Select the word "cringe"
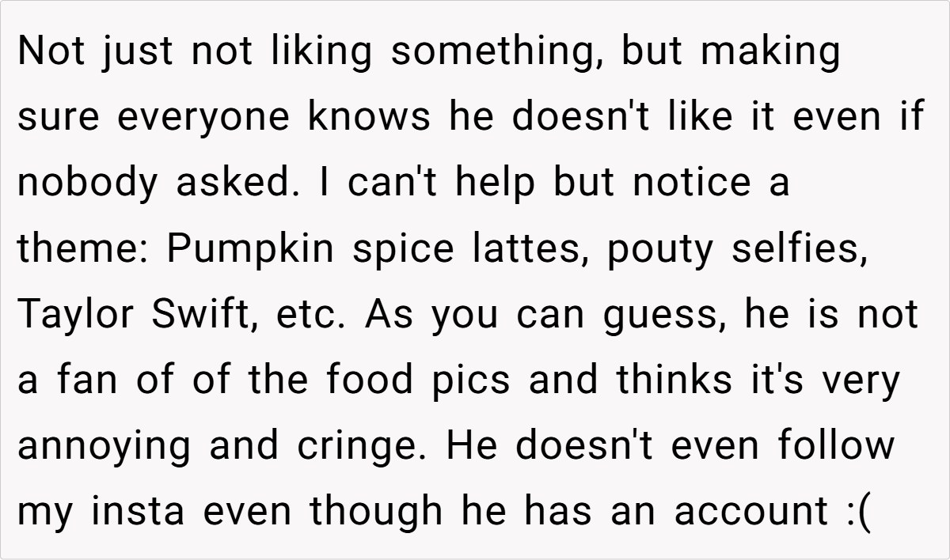This screenshot has width=950, height=560. (363, 446)
